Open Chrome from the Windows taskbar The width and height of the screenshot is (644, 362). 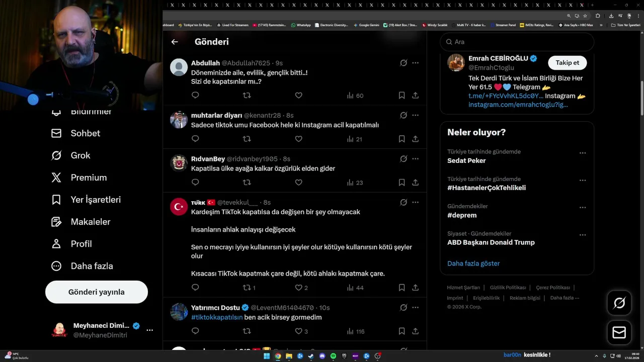coord(278,356)
